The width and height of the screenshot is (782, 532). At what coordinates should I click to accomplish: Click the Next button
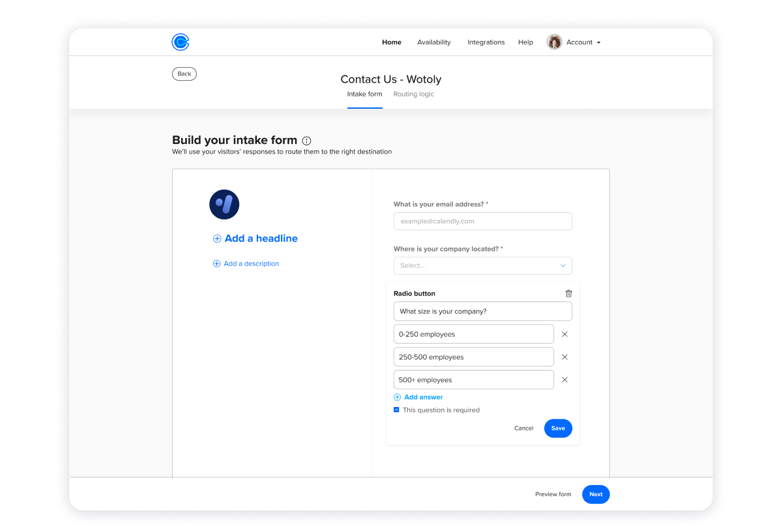coord(596,494)
